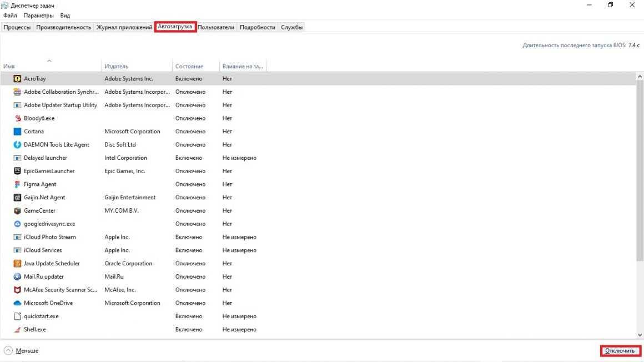This screenshot has height=362, width=644.
Task: Click the Gaijin.Net Agent icon
Action: 17,197
